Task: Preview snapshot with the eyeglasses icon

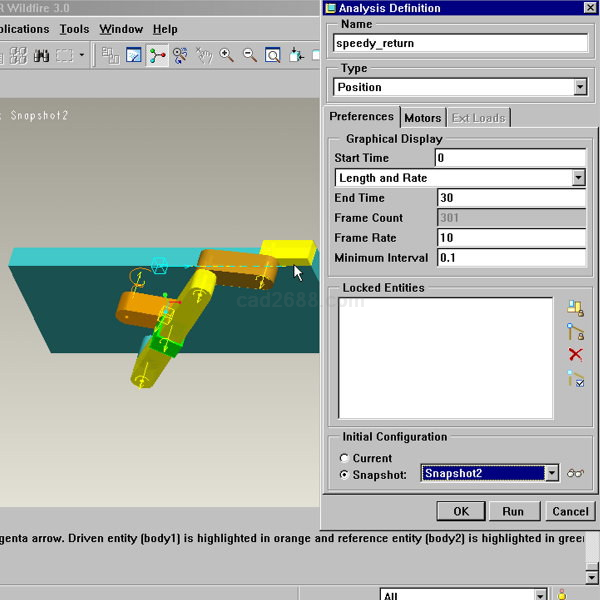Action: click(575, 473)
